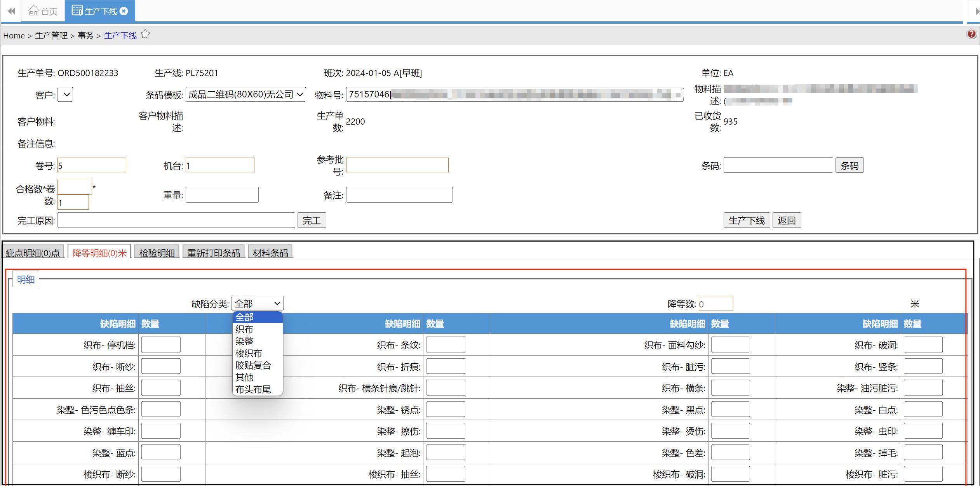
Task: Click 生产下线 breadcrumb link
Action: [120, 36]
